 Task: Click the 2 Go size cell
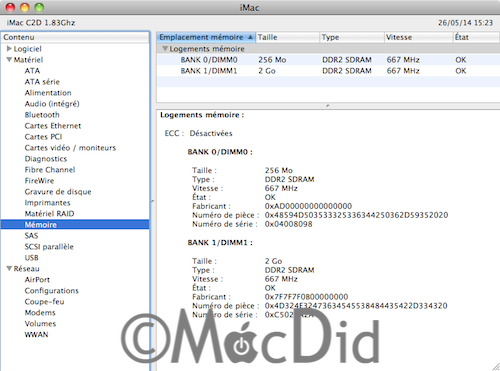coord(267,71)
